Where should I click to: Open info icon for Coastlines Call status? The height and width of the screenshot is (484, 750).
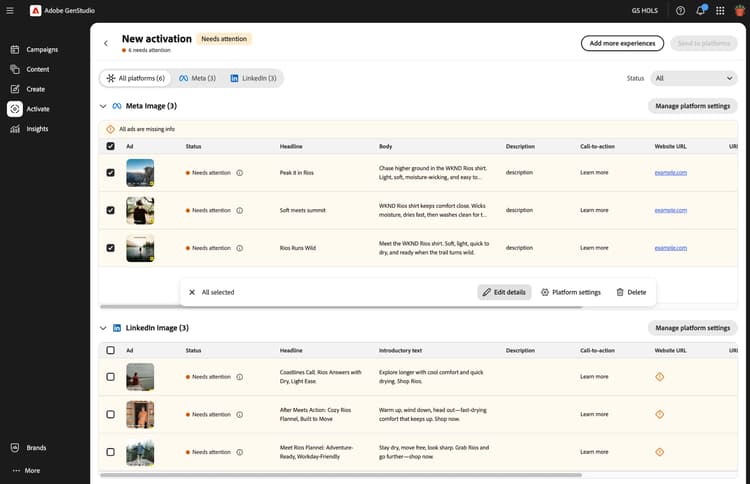[240, 377]
